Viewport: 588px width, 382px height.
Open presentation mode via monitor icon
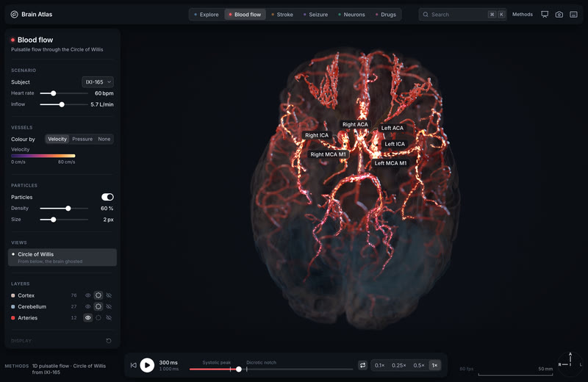pos(545,14)
